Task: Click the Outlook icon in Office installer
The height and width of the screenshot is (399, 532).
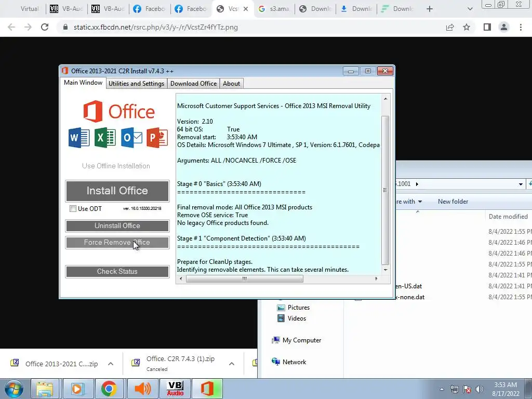Action: pyautogui.click(x=131, y=137)
